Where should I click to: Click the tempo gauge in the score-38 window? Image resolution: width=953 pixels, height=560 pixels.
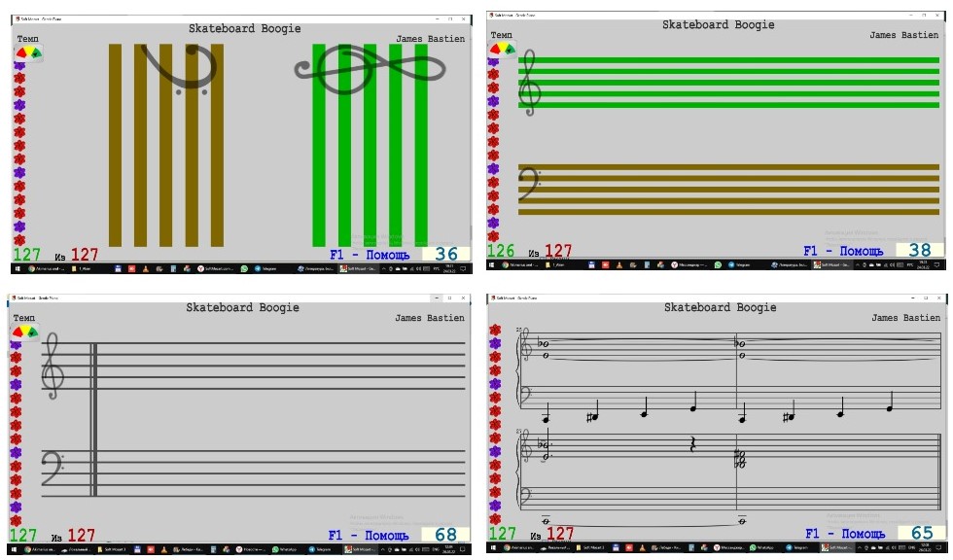pyautogui.click(x=502, y=50)
